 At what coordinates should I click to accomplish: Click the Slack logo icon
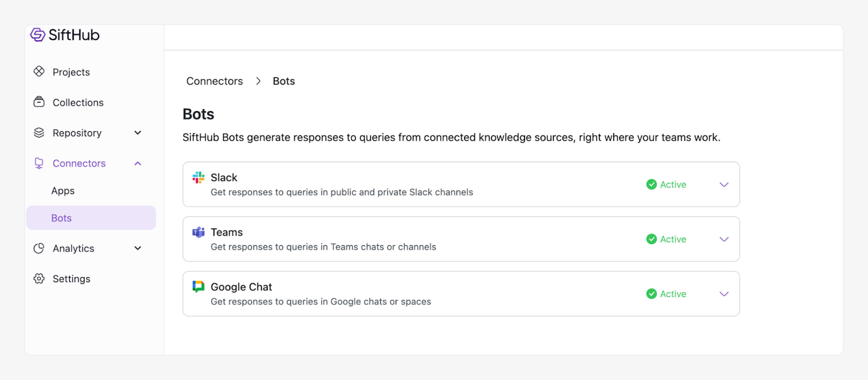(x=199, y=177)
